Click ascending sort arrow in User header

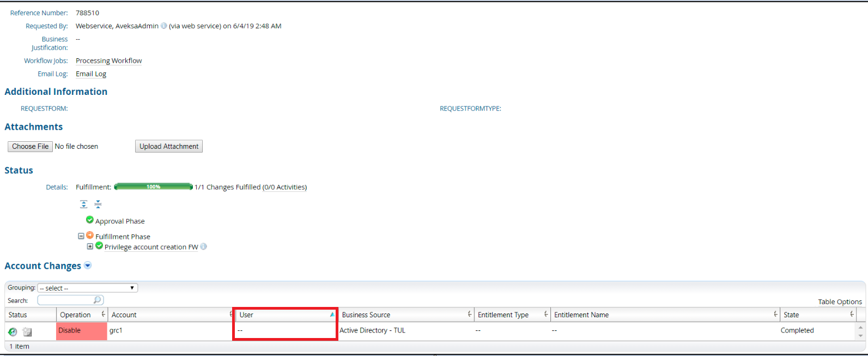coord(332,315)
